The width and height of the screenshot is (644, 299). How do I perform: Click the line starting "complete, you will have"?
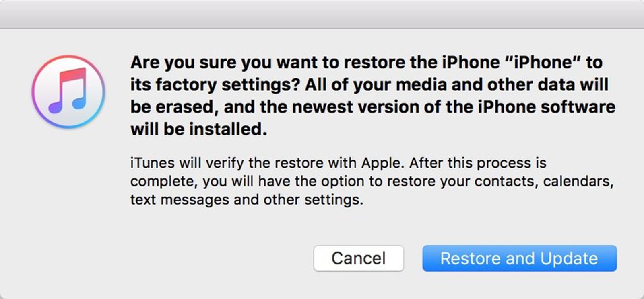[x=372, y=182]
